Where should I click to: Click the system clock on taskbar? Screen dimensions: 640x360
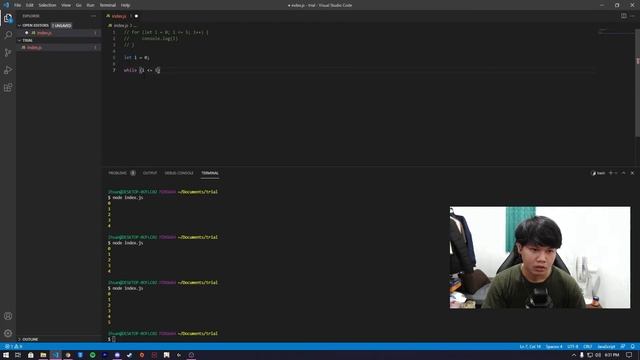612,355
